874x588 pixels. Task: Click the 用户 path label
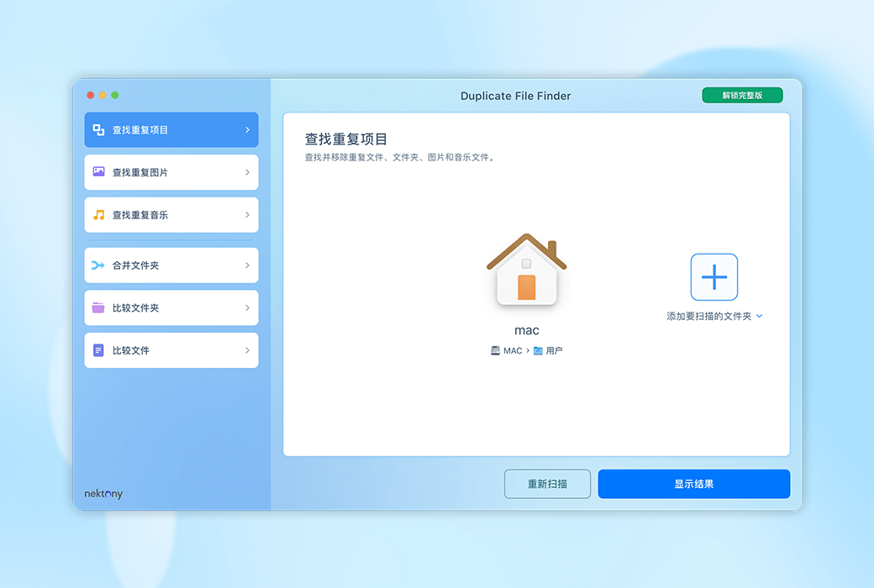pos(554,350)
